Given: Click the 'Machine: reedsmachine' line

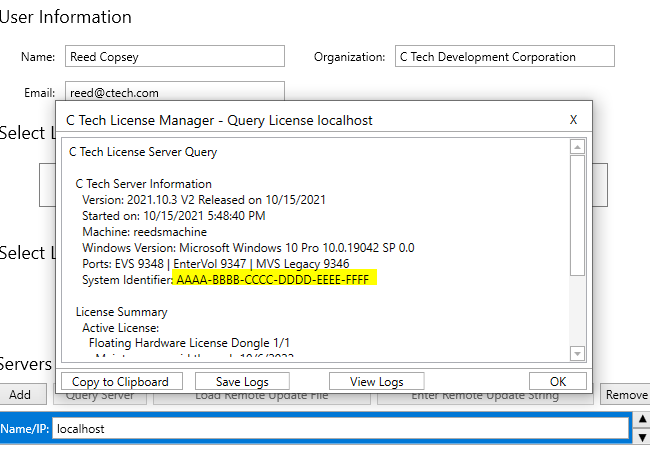Looking at the screenshot, I should click(x=145, y=232).
